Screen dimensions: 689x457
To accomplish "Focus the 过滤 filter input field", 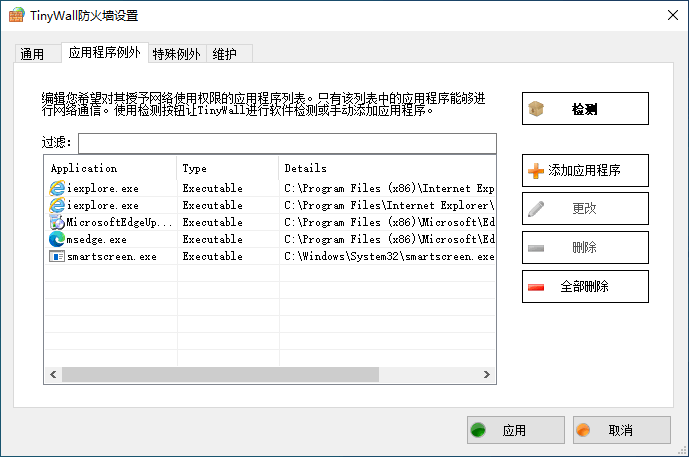I will point(287,143).
